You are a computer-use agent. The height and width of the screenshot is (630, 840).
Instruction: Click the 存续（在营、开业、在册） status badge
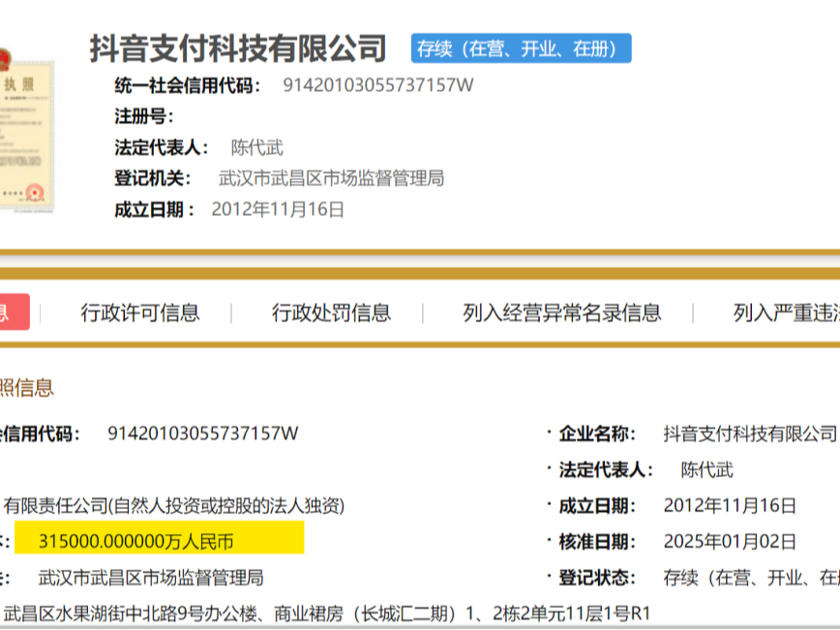point(522,48)
